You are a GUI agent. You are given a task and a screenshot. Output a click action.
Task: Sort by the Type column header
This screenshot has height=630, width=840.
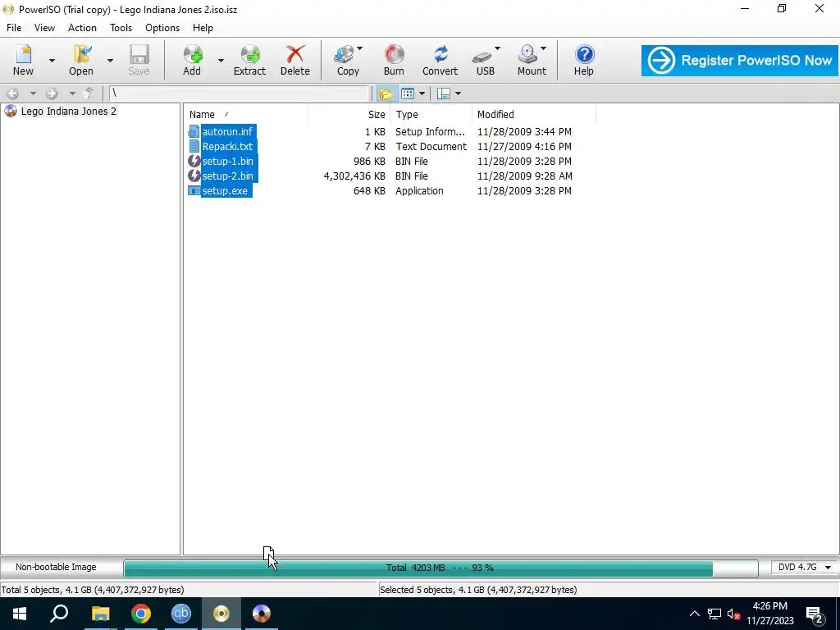pyautogui.click(x=407, y=115)
